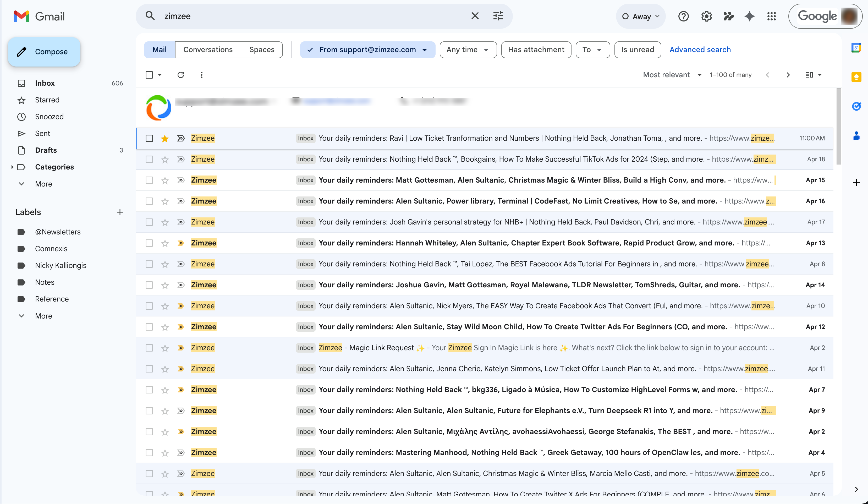Create new label plus icon
This screenshot has width=868, height=504.
[119, 212]
